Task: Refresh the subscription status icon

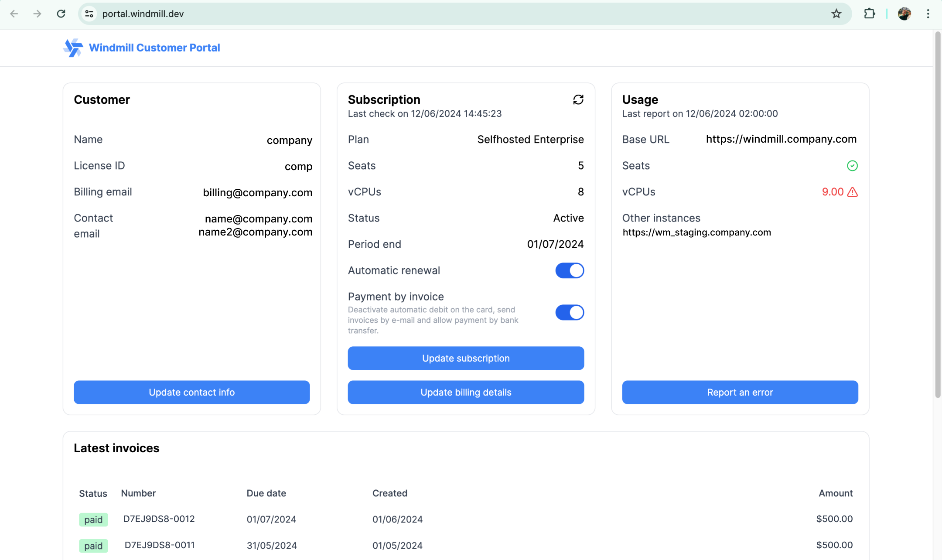Action: pos(578,100)
